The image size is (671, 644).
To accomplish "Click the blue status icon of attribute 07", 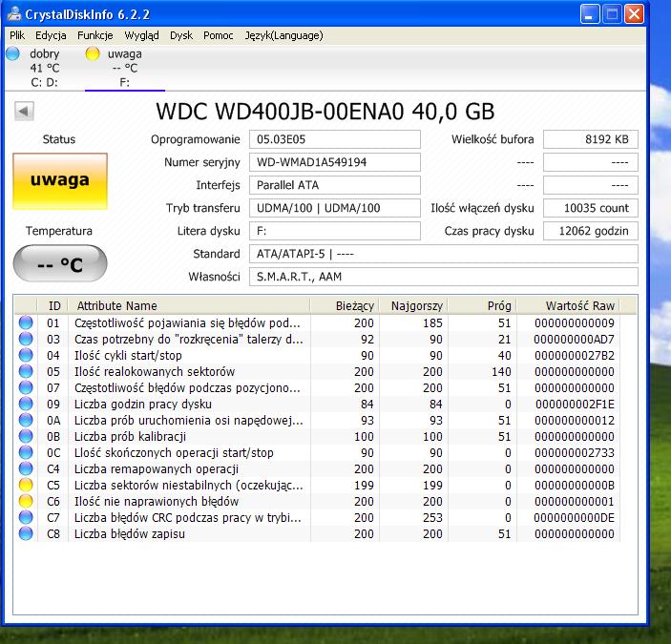I will coord(26,387).
